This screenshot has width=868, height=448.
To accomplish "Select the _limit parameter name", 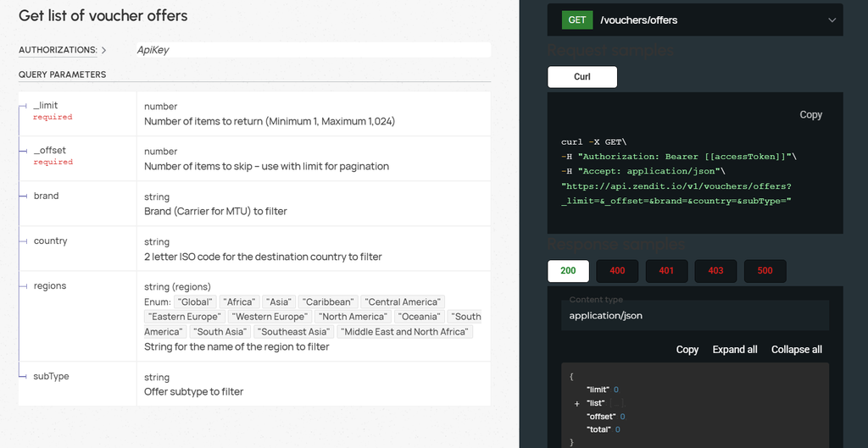I will pyautogui.click(x=46, y=105).
